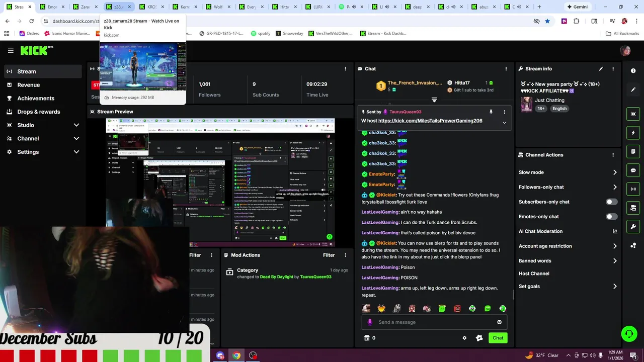Image resolution: width=644 pixels, height=362 pixels.
Task: Click Host Channel action
Action: click(x=534, y=274)
